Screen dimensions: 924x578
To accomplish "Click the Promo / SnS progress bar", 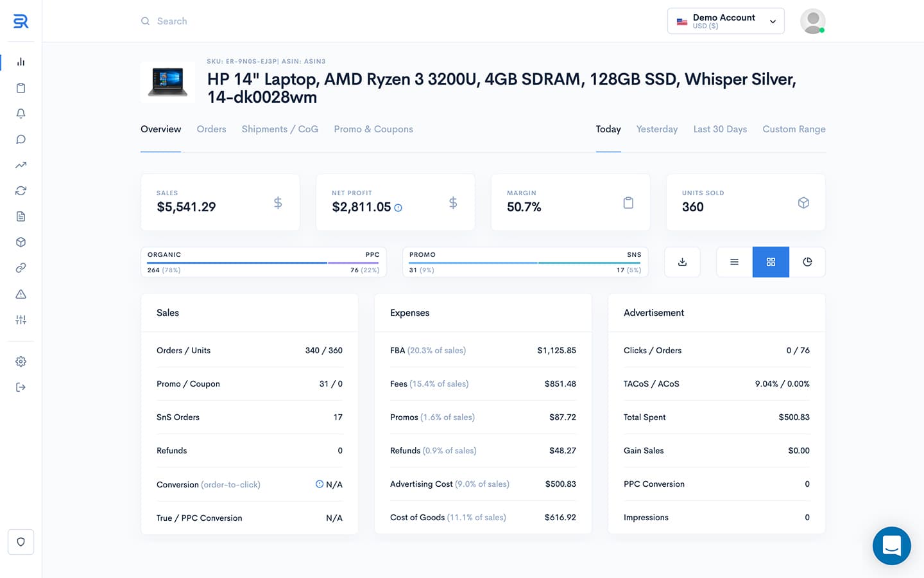I will [526, 262].
